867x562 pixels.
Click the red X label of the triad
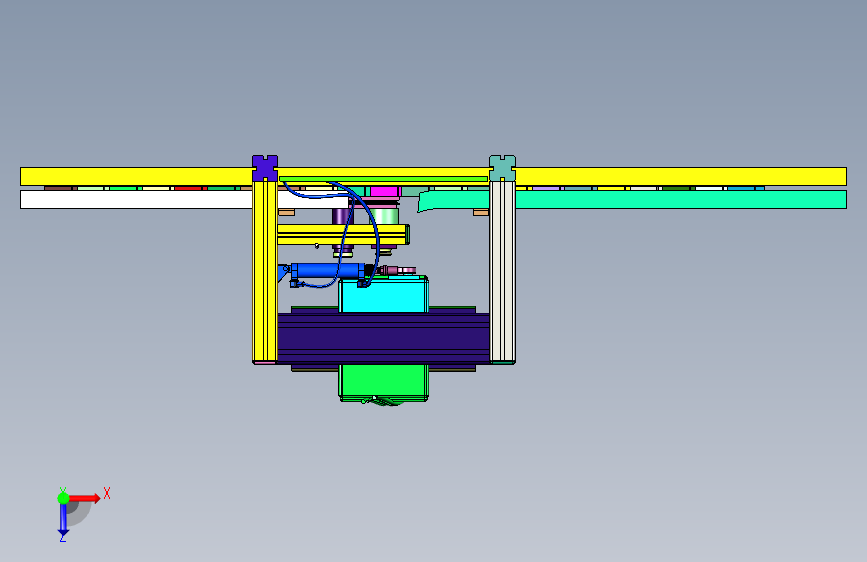click(x=107, y=493)
